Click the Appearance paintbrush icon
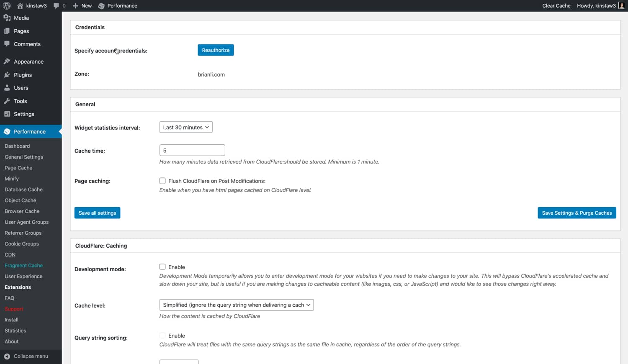The width and height of the screenshot is (628, 364). pos(7,61)
